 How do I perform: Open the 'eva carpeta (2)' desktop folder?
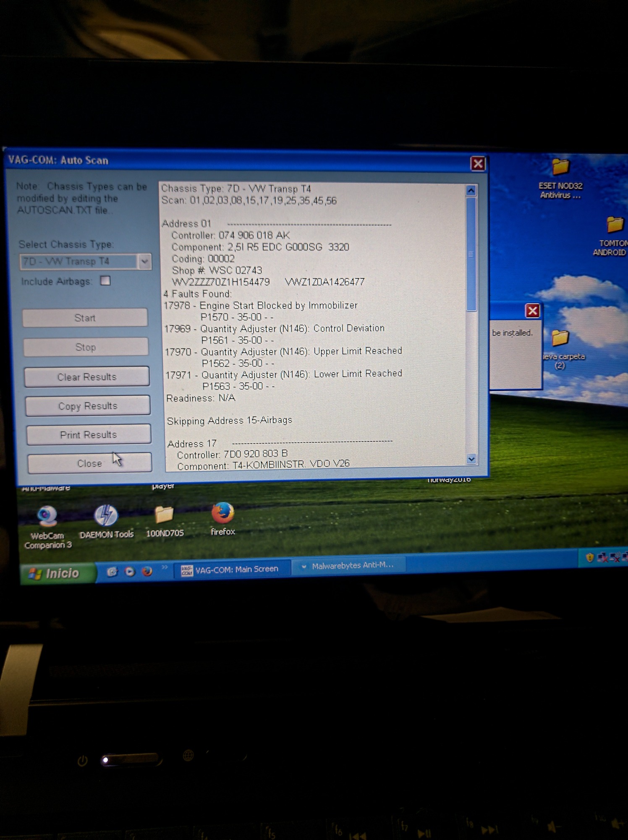tap(563, 349)
